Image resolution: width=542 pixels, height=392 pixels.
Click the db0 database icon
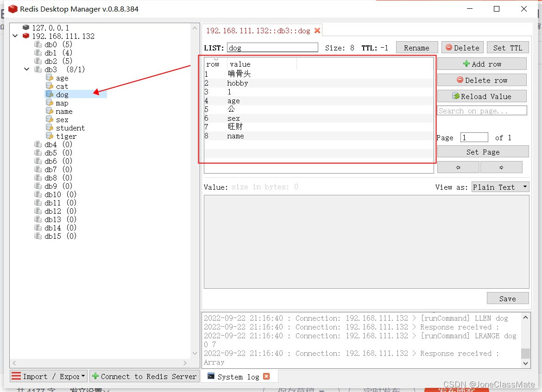pos(38,44)
